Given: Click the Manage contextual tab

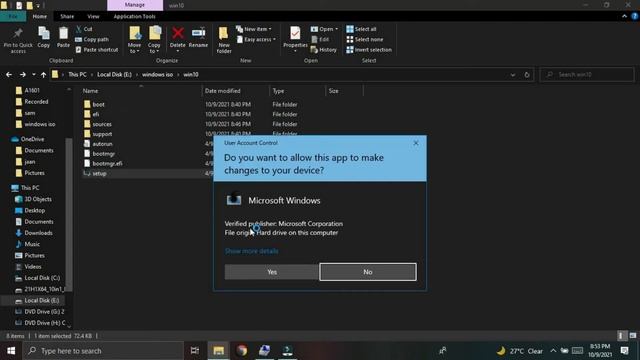Looking at the screenshot, I should pos(135,5).
